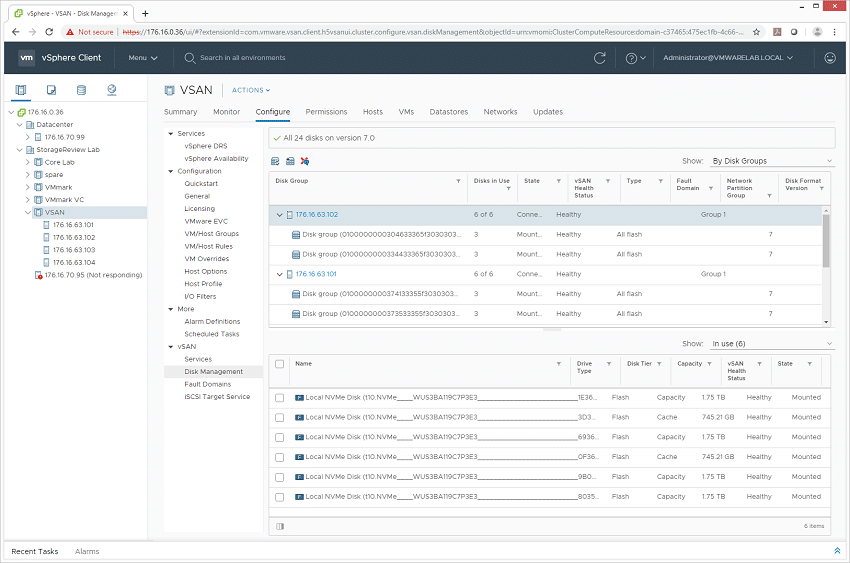Screen dimensions: 850x563
Task: Expand the Recent Tasks panel double-chevron
Action: point(837,551)
